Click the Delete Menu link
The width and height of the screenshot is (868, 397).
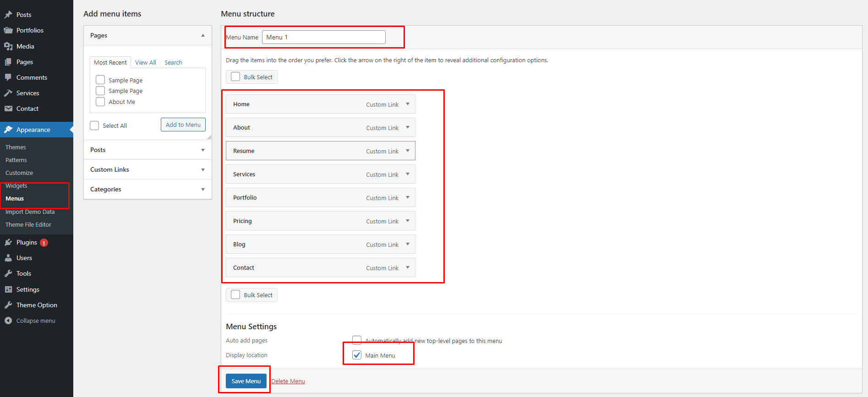288,381
